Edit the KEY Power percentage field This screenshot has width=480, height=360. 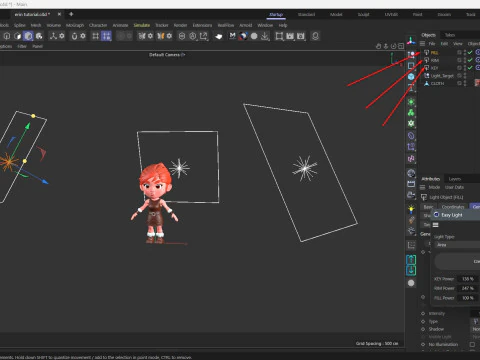[468, 279]
